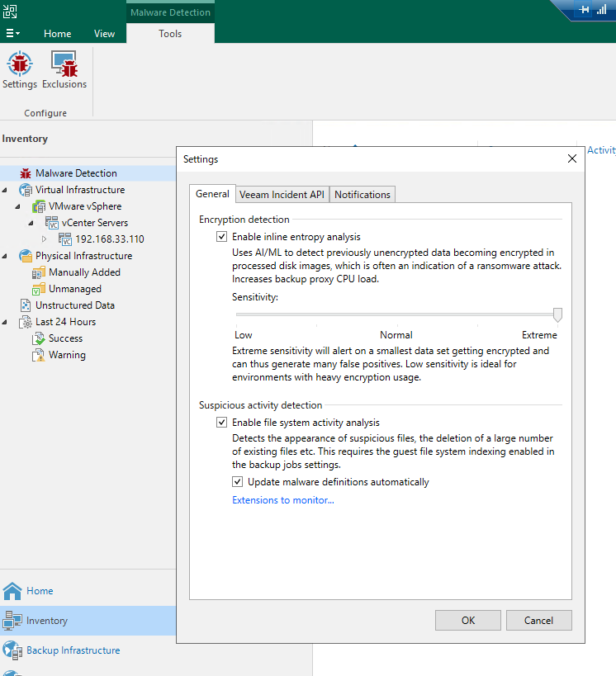Select the Success tree item
The height and width of the screenshot is (676, 616).
tap(65, 338)
